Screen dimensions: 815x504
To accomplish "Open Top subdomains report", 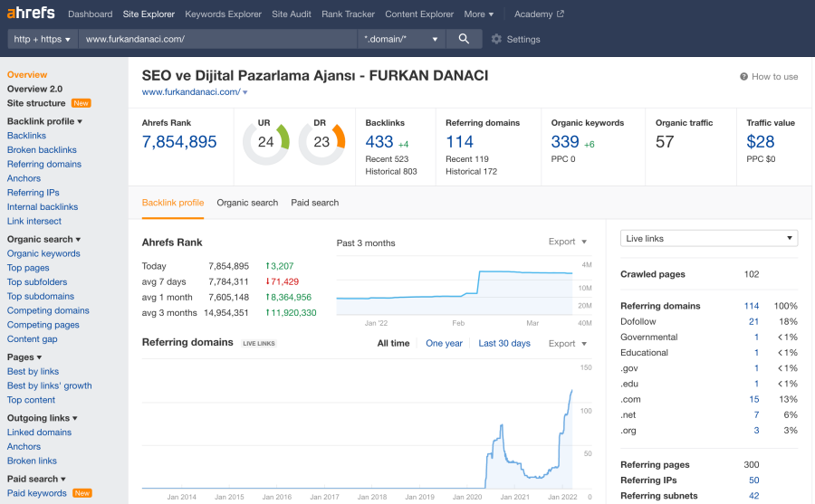I will [x=41, y=296].
